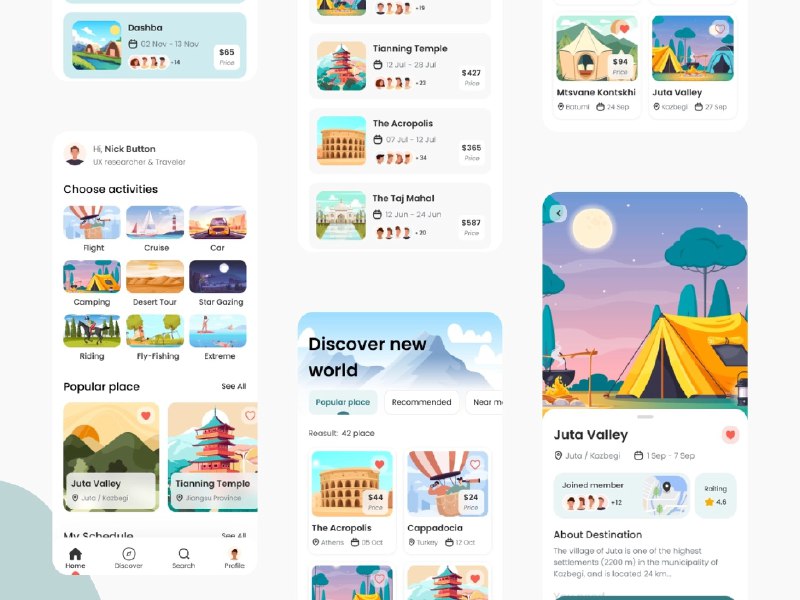Open the Mtsvane Kontskhi card
This screenshot has width=800, height=600.
pos(596,65)
